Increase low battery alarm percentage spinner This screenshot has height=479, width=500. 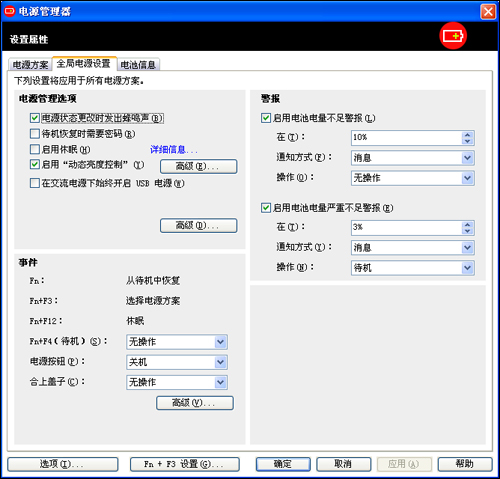[x=467, y=135]
